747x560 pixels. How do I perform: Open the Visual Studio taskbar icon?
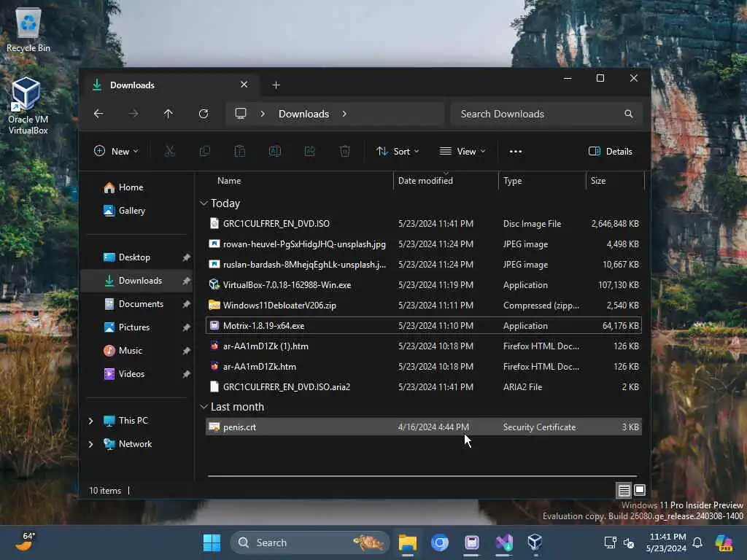click(x=504, y=542)
